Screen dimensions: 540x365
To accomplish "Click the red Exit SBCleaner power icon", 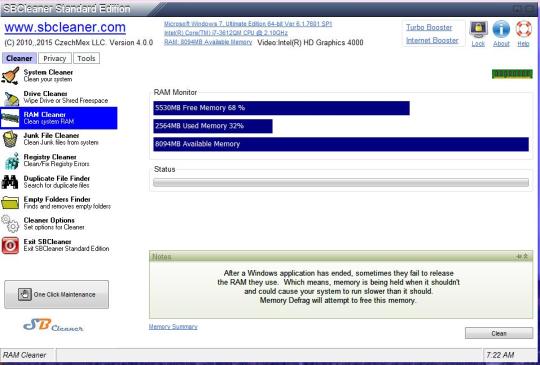I will pos(10,246).
